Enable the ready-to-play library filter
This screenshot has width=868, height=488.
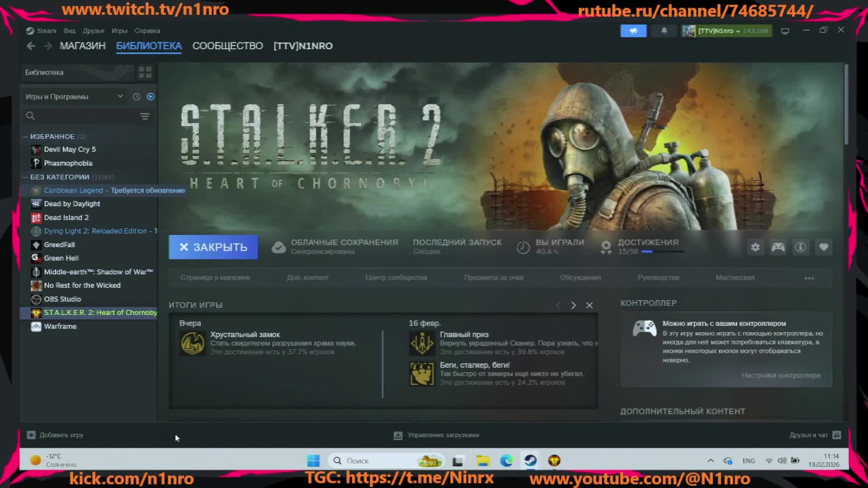[x=151, y=96]
